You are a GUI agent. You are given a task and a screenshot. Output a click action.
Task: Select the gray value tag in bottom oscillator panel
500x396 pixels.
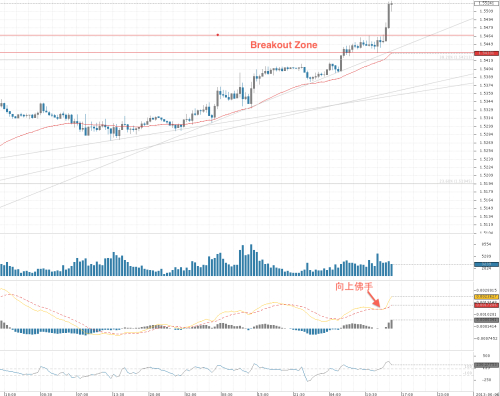point(486,365)
